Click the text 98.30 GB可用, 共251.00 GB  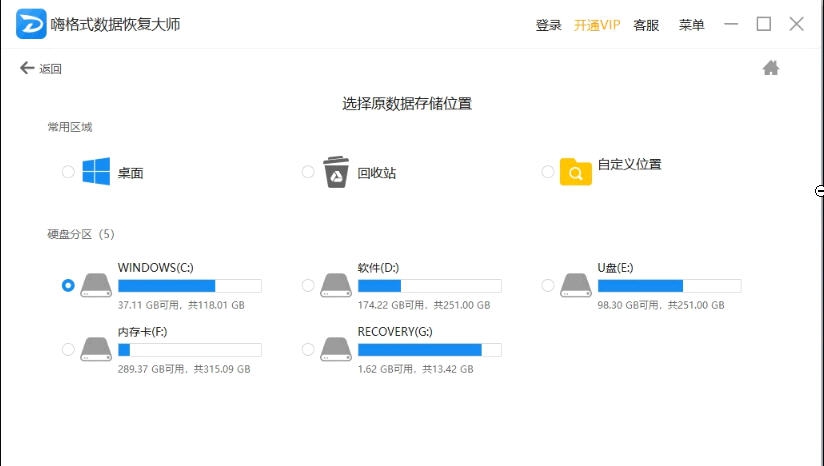click(x=661, y=305)
